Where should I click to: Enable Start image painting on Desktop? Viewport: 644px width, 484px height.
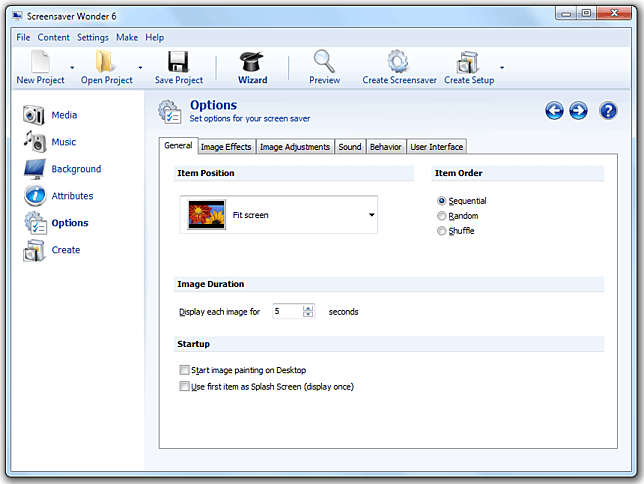click(184, 370)
